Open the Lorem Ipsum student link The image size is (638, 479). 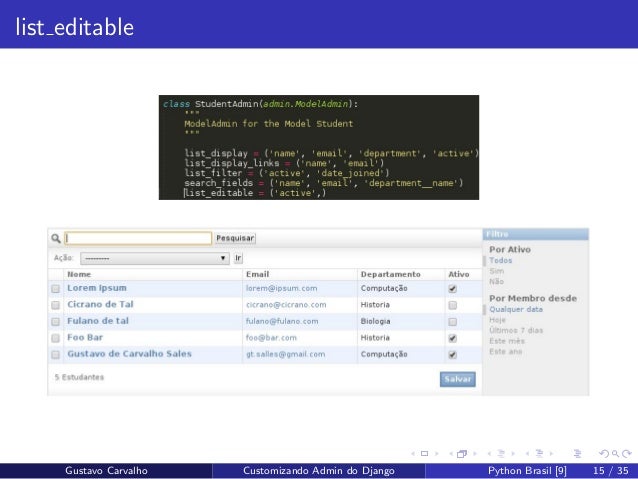[97, 288]
